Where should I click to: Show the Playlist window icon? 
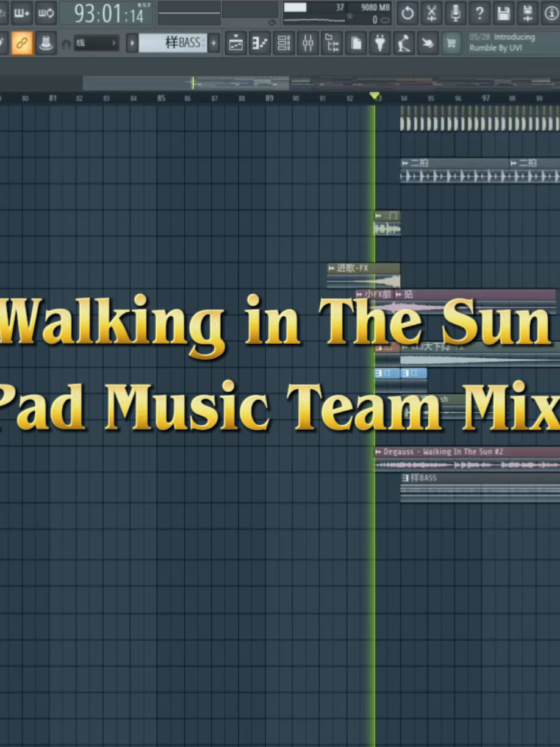pyautogui.click(x=235, y=43)
